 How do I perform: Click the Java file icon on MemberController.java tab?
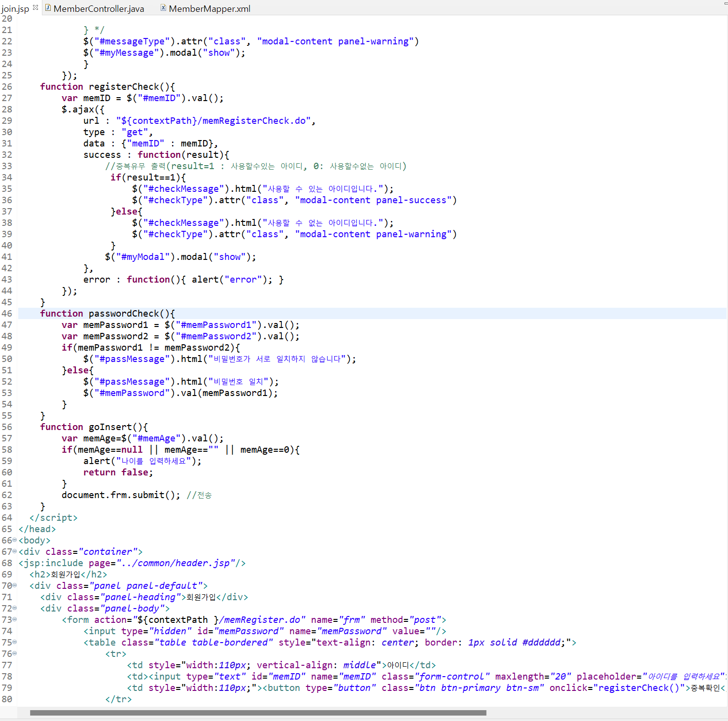(48, 8)
